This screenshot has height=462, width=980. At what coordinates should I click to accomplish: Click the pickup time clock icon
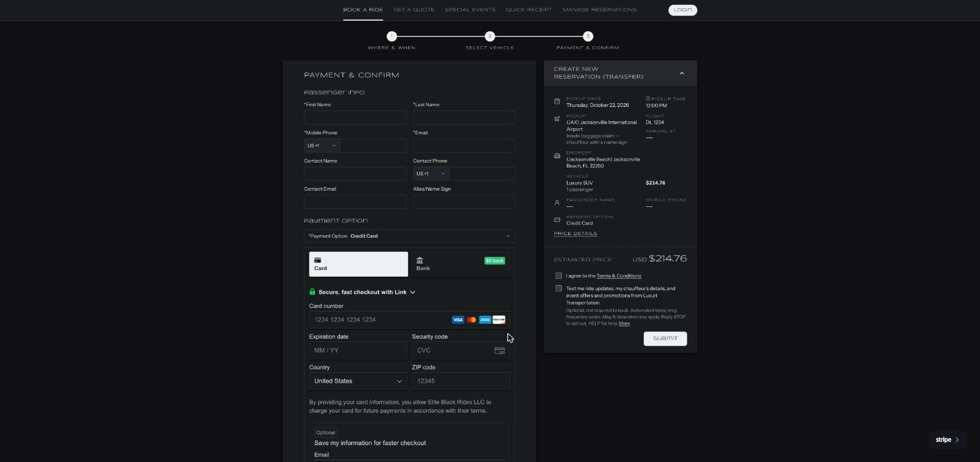coord(648,99)
